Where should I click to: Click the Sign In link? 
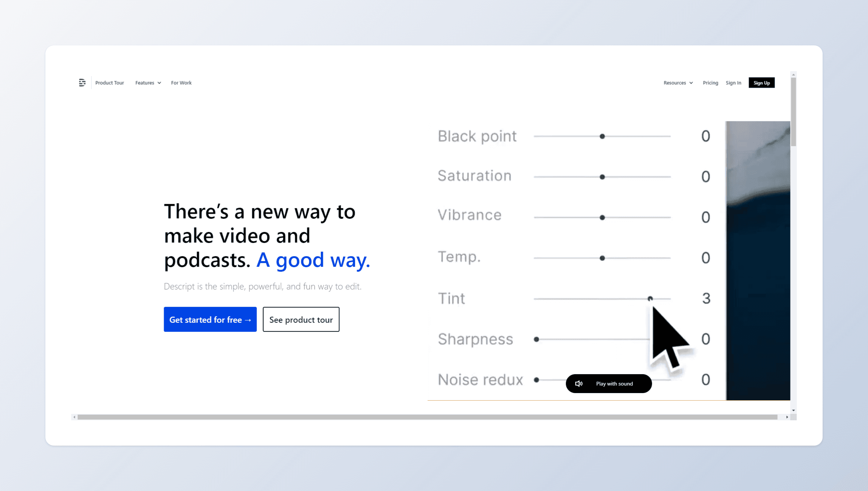click(733, 83)
